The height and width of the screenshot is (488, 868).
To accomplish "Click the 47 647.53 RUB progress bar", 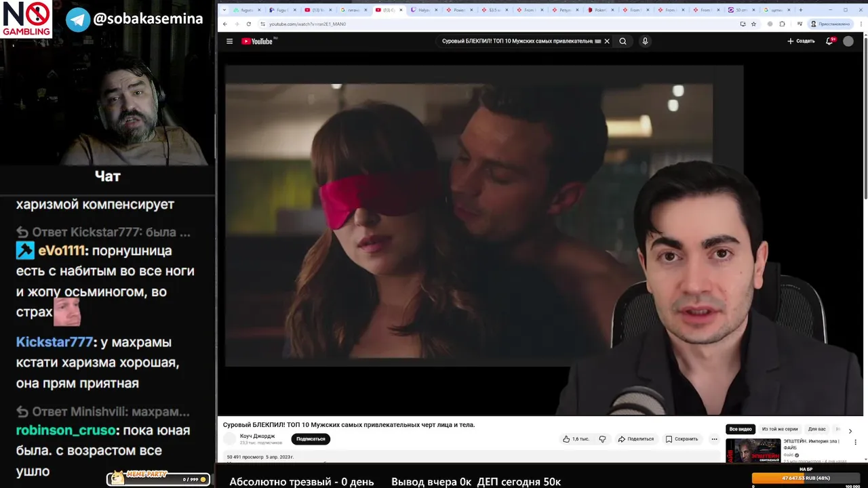I will coord(806,478).
